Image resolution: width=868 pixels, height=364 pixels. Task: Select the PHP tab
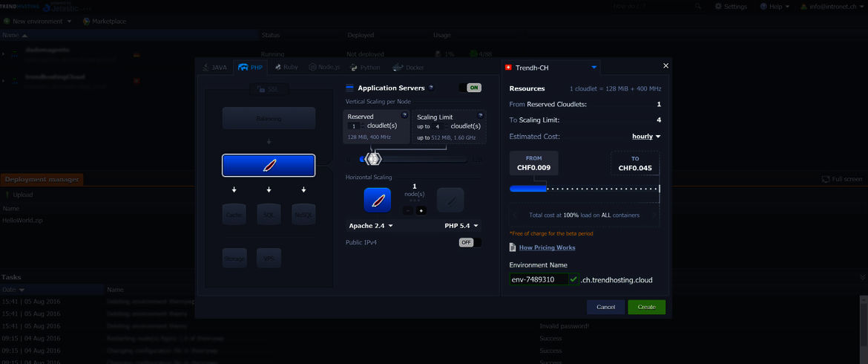250,67
